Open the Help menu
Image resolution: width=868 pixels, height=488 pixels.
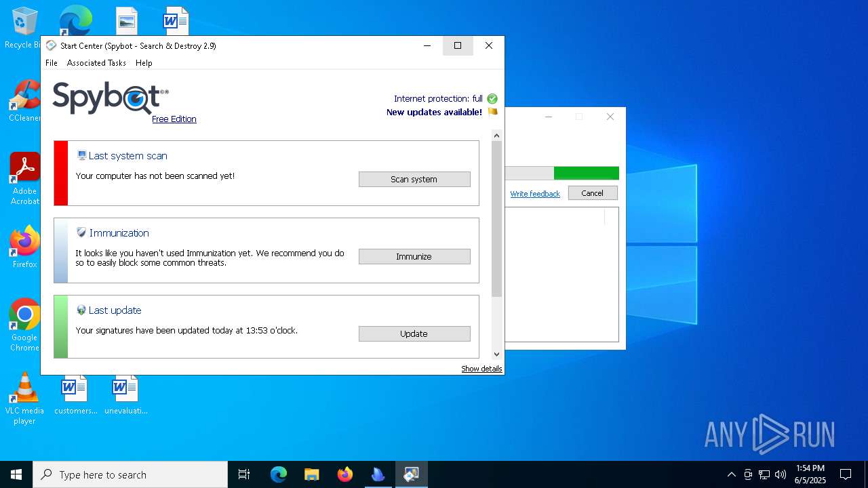pos(144,63)
